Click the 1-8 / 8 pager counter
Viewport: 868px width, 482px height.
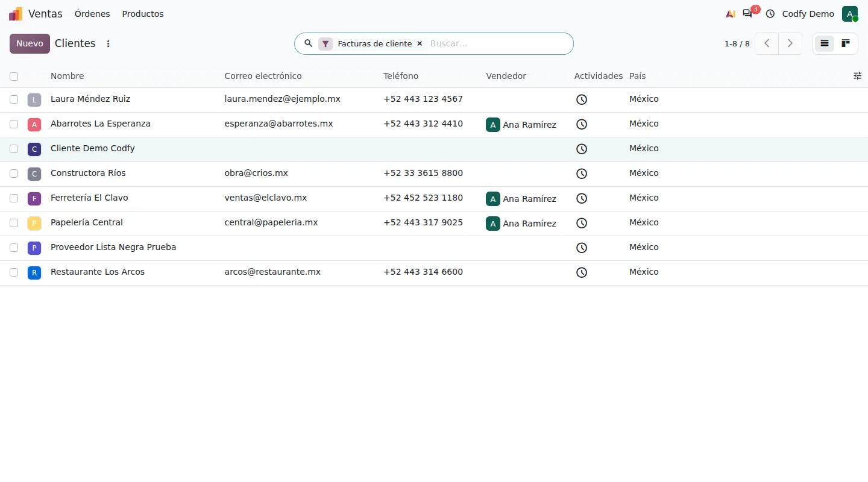click(x=737, y=43)
